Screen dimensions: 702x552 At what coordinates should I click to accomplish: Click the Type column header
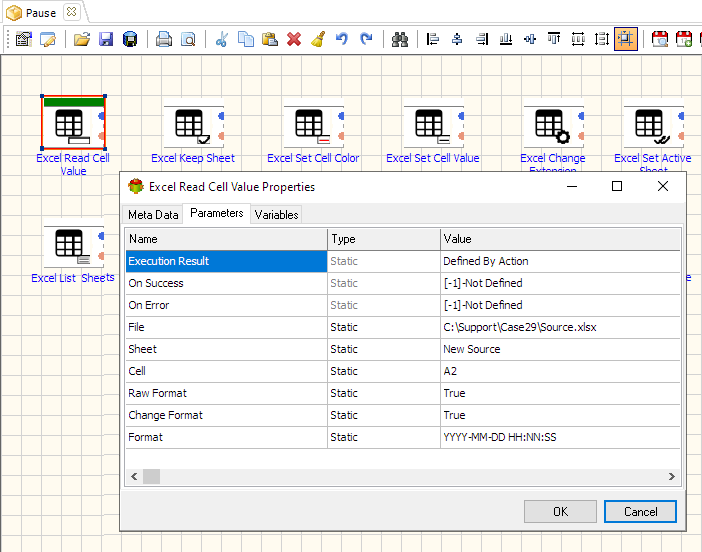(384, 239)
